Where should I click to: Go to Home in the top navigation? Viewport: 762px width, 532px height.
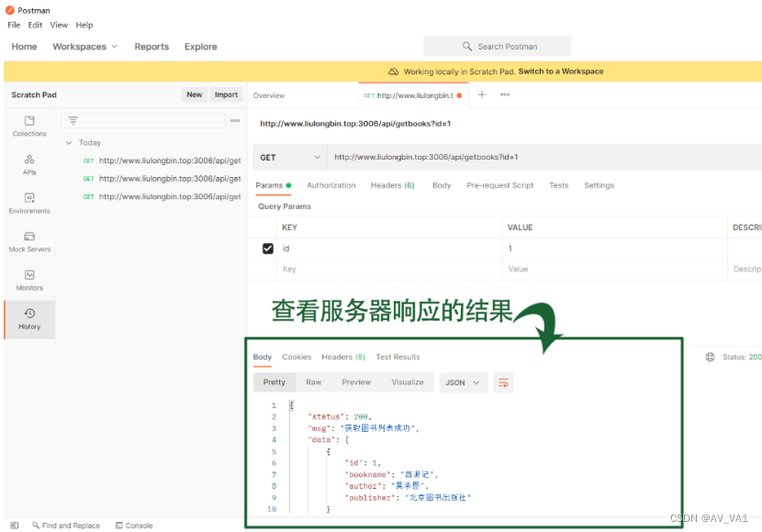point(24,47)
